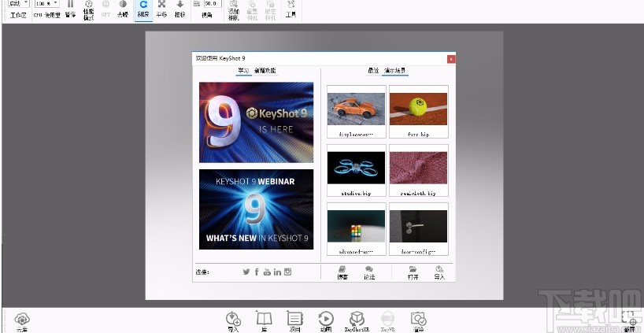Click the realcloth.bip file name
Image resolution: width=644 pixels, height=333 pixels.
click(418, 193)
